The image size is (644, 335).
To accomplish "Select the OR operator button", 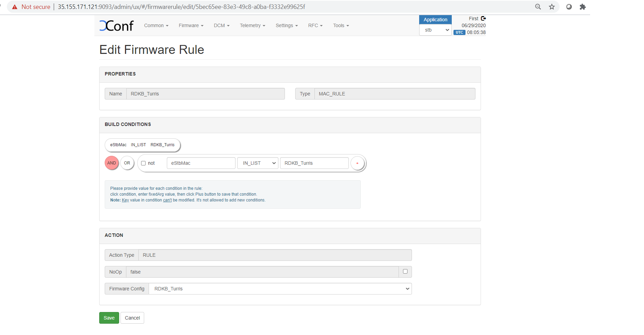I will pos(127,163).
